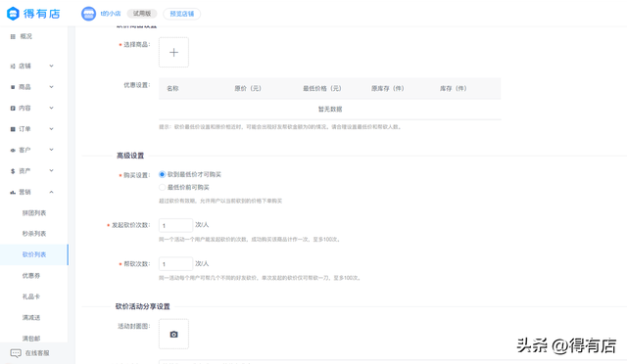Click the 预览店铺 button
This screenshot has height=364, width=627.
[182, 14]
